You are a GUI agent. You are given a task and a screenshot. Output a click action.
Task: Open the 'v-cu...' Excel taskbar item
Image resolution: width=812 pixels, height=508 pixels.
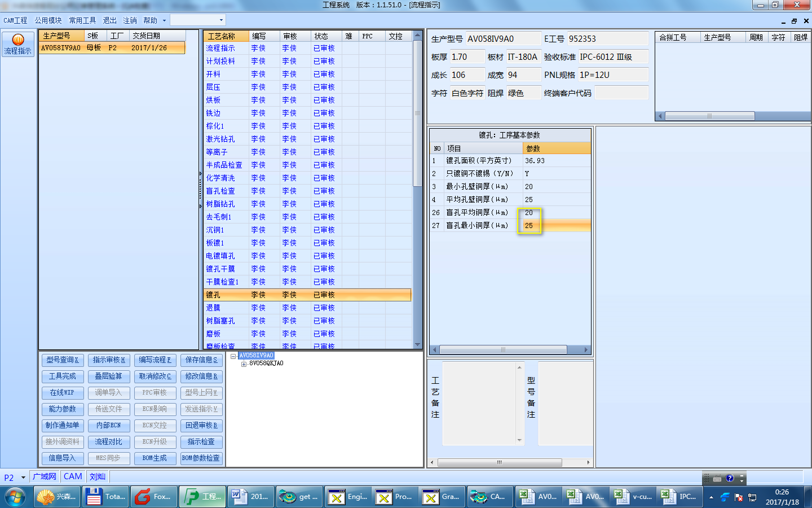pyautogui.click(x=634, y=497)
